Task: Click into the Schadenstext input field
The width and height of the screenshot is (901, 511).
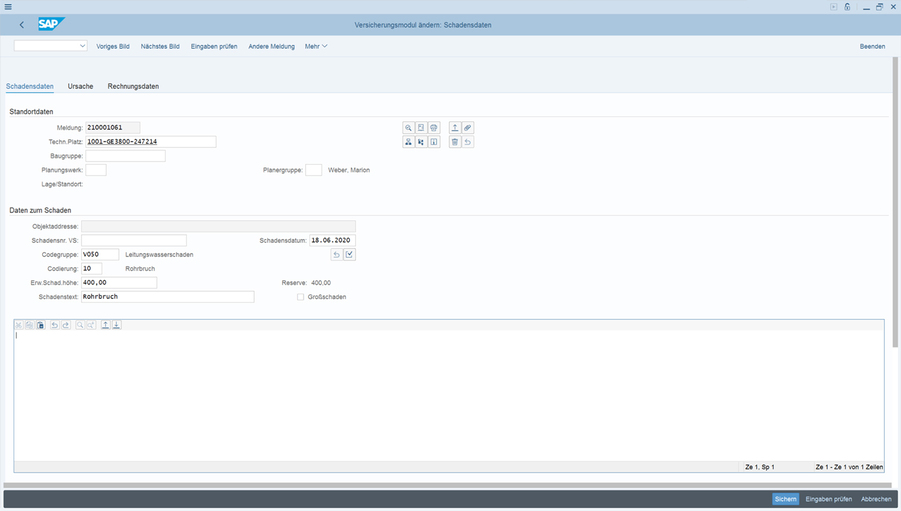Action: (168, 297)
